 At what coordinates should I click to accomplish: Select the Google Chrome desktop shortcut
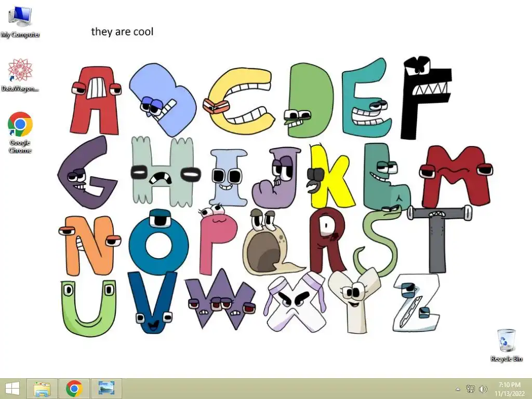pos(20,132)
